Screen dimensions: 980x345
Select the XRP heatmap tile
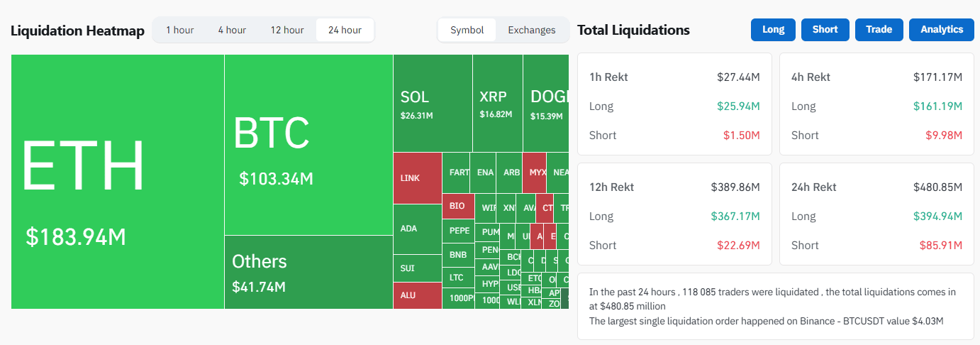497,104
